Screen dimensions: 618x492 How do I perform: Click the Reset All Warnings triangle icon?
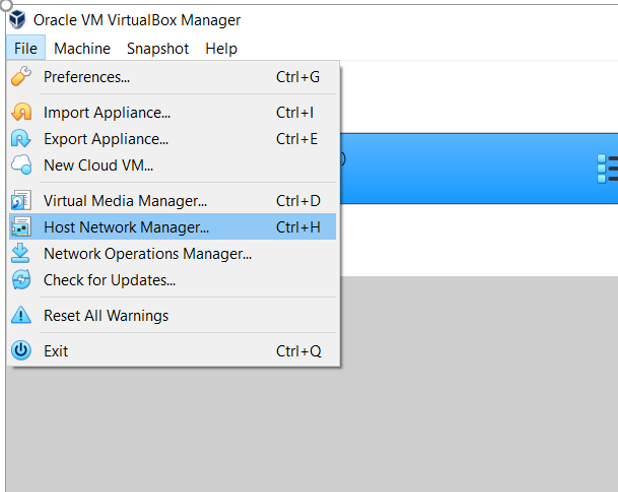point(21,315)
